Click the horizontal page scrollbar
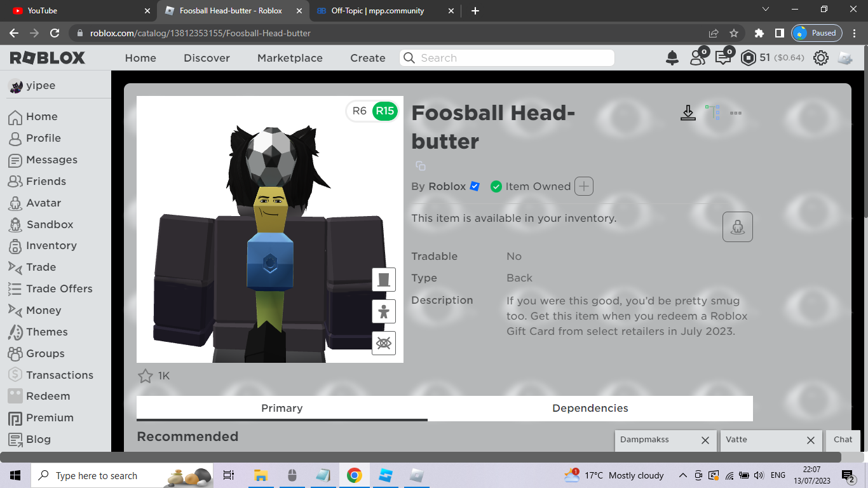The image size is (868, 488). [x=421, y=457]
